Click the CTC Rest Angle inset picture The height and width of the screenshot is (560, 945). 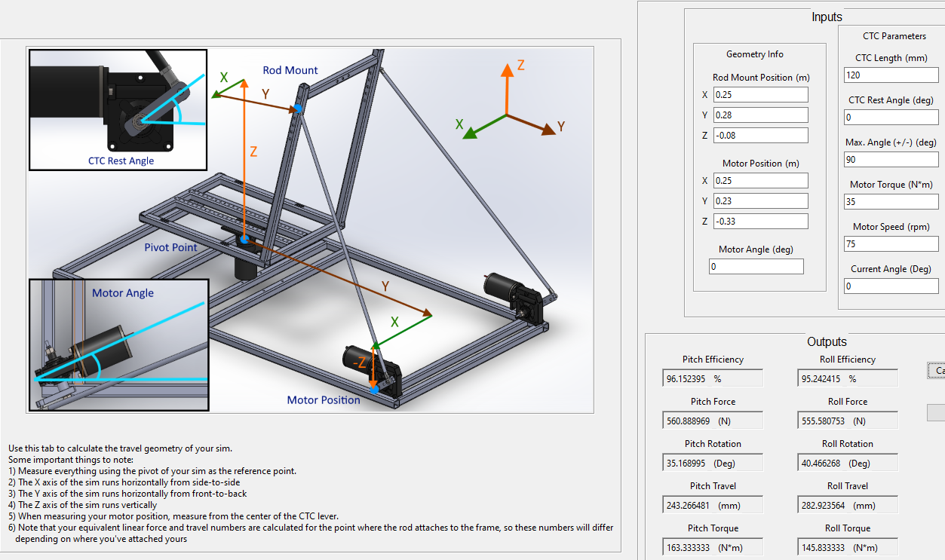coord(118,110)
